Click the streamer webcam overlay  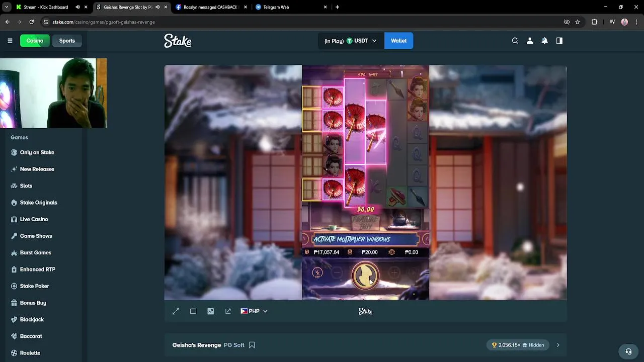tap(53, 93)
